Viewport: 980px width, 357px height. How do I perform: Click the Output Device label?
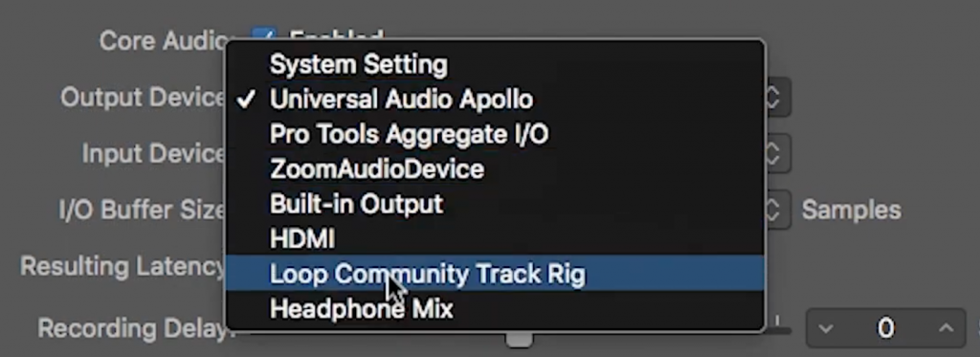tap(144, 98)
